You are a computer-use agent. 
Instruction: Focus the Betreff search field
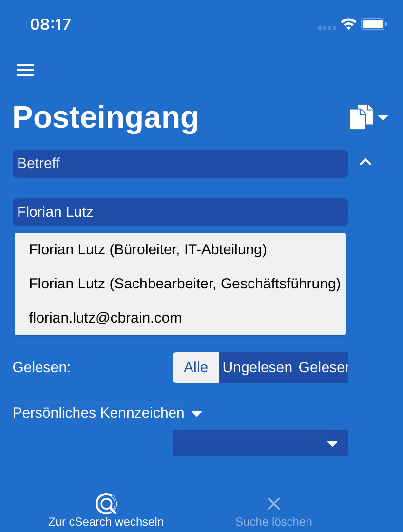[x=180, y=164]
